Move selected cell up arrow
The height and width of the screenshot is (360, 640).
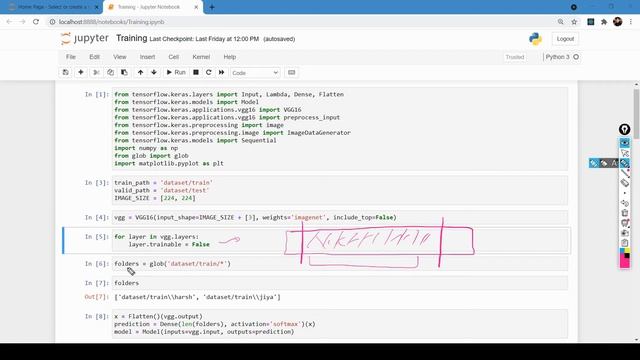tap(140, 72)
